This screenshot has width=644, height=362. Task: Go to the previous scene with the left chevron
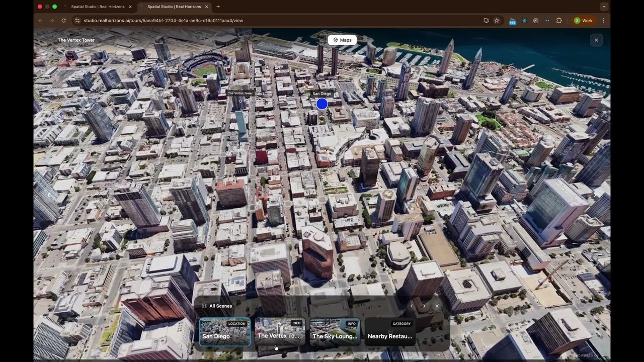click(x=411, y=306)
